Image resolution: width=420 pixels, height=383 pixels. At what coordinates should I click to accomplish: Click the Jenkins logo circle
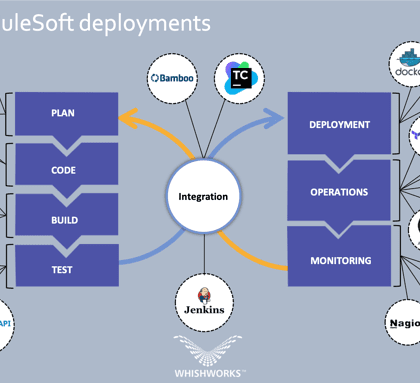click(204, 302)
